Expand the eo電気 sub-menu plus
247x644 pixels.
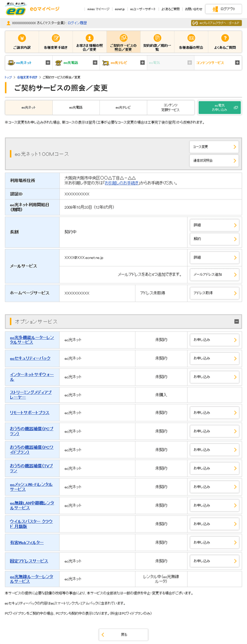pyautogui.click(x=189, y=63)
